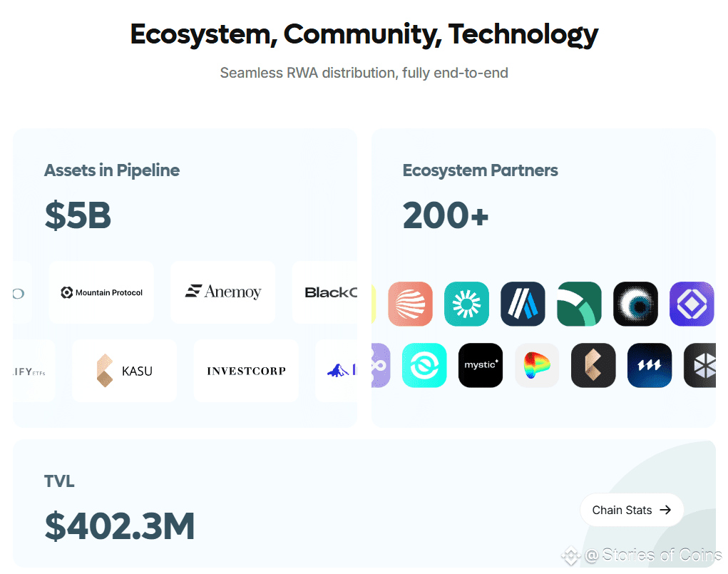728x574 pixels.
Task: Open the Mountain Protocol logo card
Action: pos(101,292)
